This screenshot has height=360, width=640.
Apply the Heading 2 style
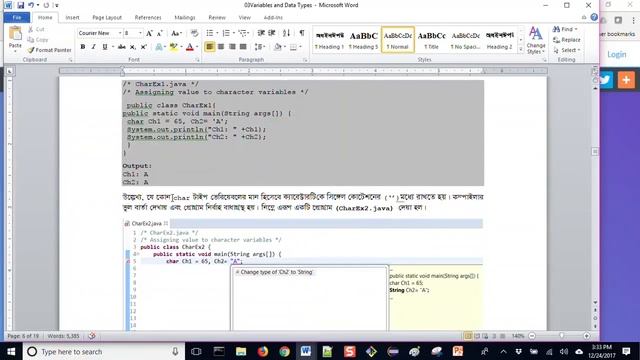(x=500, y=40)
